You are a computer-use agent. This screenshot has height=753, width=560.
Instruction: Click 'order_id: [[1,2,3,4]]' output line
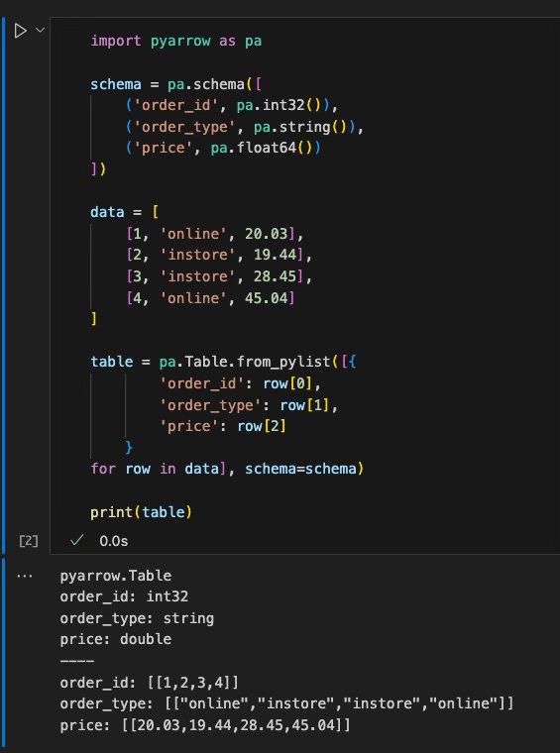tap(150, 683)
